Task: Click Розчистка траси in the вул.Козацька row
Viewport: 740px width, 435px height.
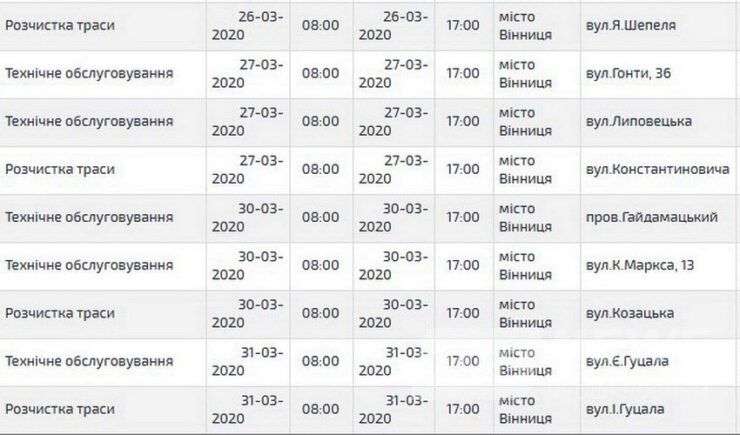Action: tap(60, 313)
